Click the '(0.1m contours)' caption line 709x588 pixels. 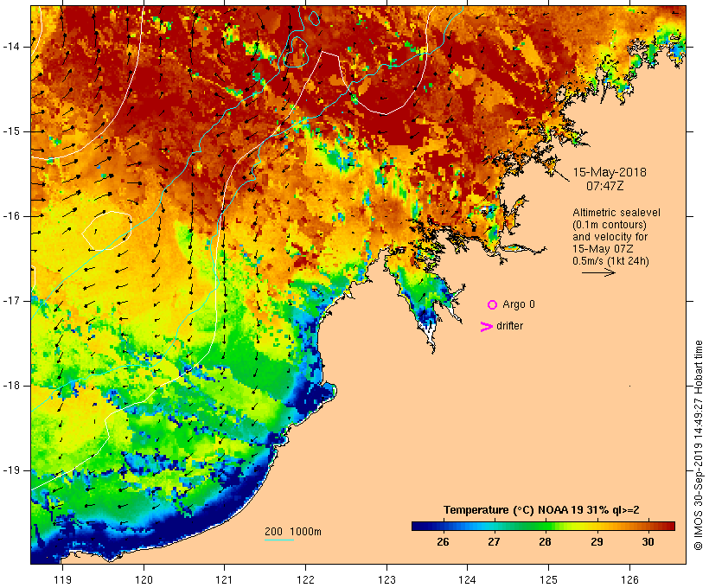click(609, 225)
